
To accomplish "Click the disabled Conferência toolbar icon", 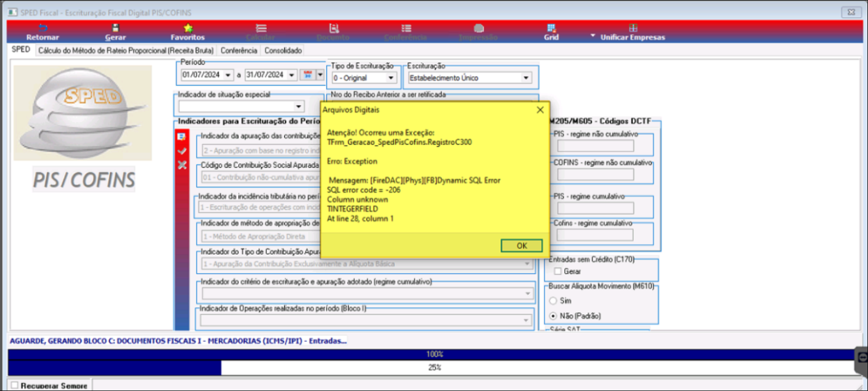I will pyautogui.click(x=406, y=28).
